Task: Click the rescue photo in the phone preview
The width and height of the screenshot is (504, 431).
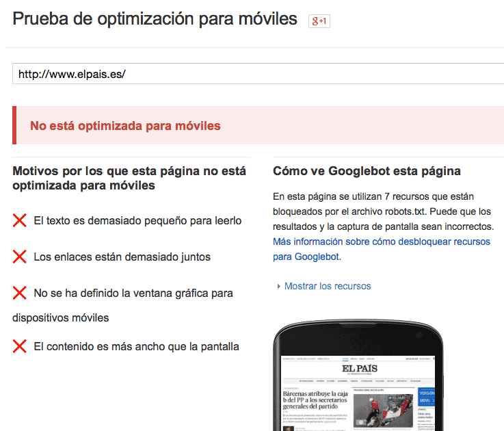Action: (383, 410)
